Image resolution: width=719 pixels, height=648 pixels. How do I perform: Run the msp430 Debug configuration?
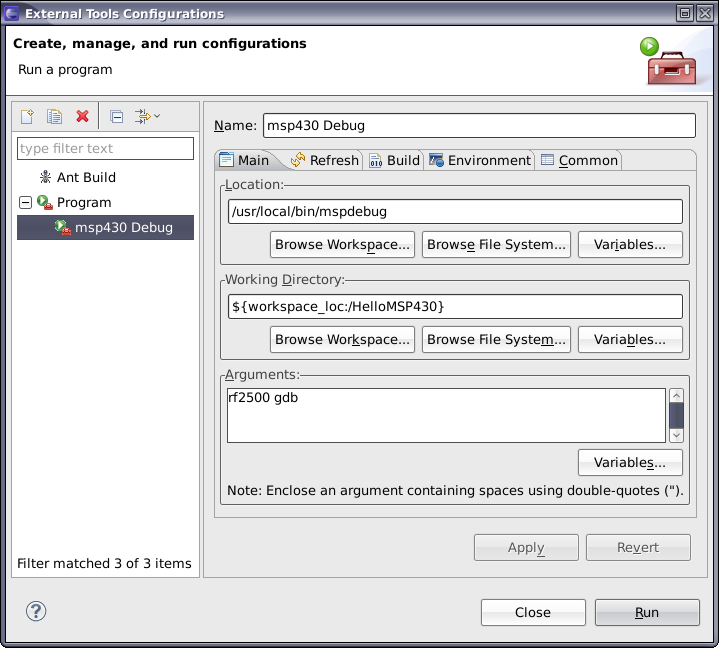point(647,613)
